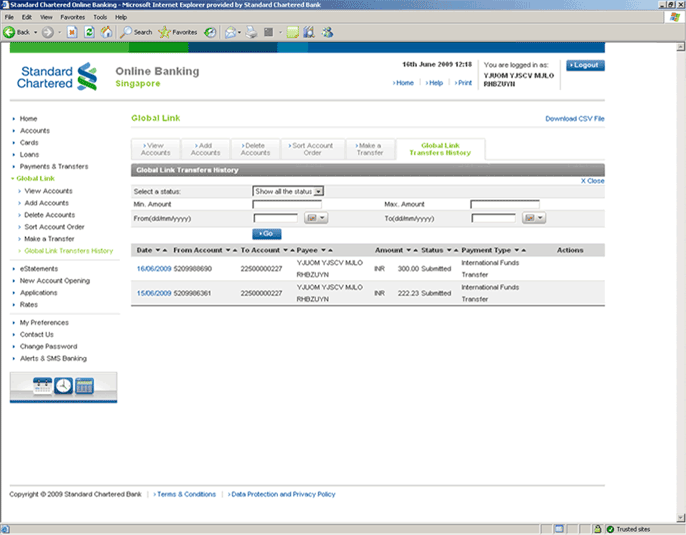The width and height of the screenshot is (686, 535).
Task: Click the Logout button
Action: 585,65
